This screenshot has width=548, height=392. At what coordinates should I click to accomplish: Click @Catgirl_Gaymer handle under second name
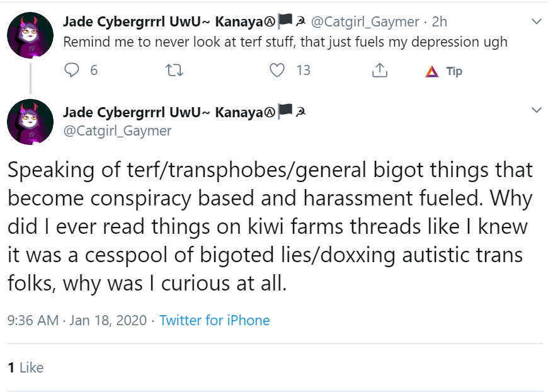[117, 131]
